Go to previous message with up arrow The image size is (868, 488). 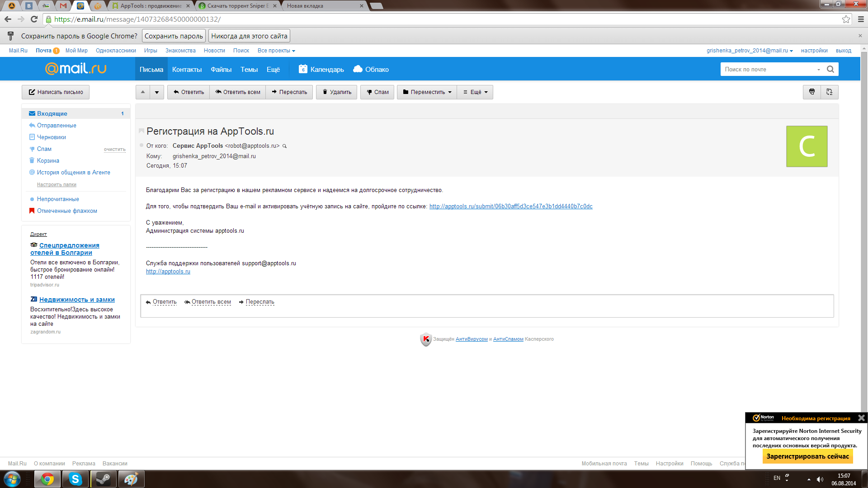coord(143,92)
